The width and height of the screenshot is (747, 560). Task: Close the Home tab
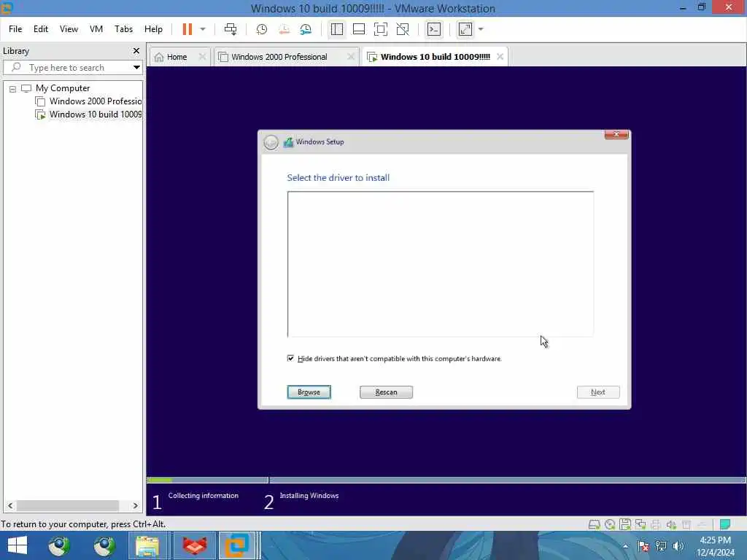click(x=202, y=57)
